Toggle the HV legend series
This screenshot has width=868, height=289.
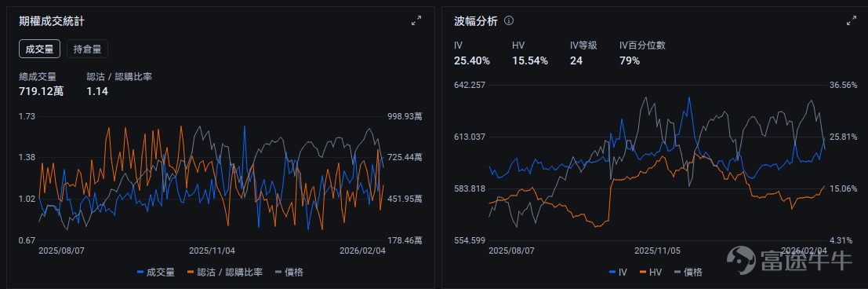point(651,273)
